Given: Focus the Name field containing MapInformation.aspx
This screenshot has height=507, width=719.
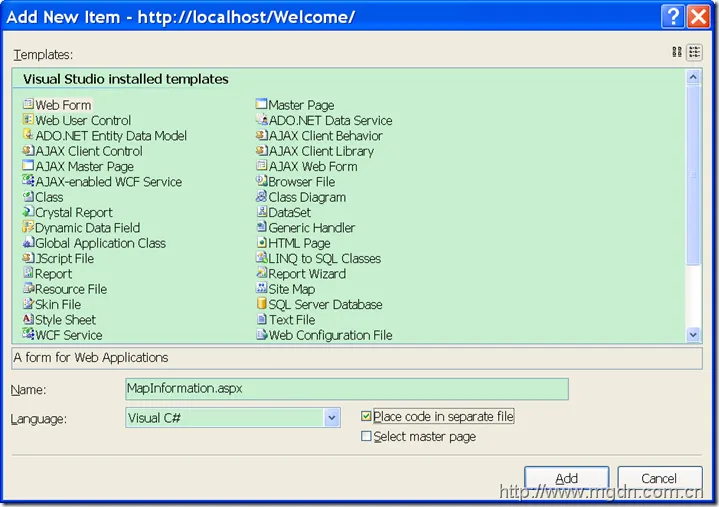Looking at the screenshot, I should click(347, 389).
